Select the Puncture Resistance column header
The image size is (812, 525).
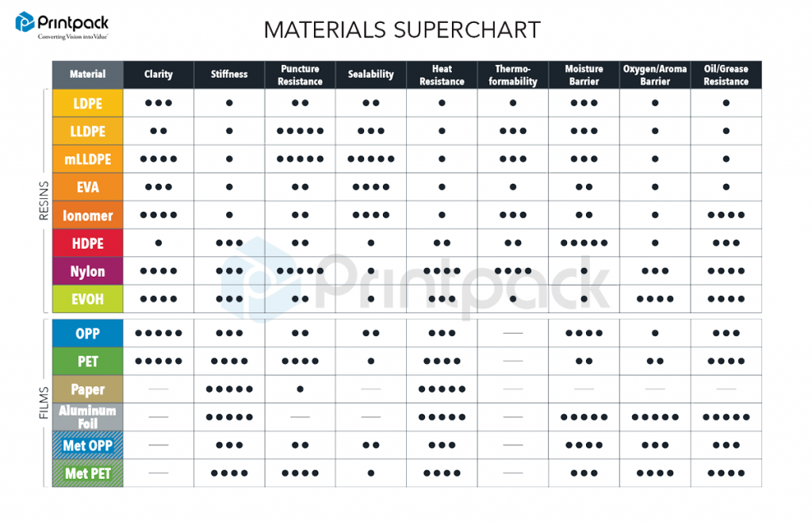click(x=300, y=75)
